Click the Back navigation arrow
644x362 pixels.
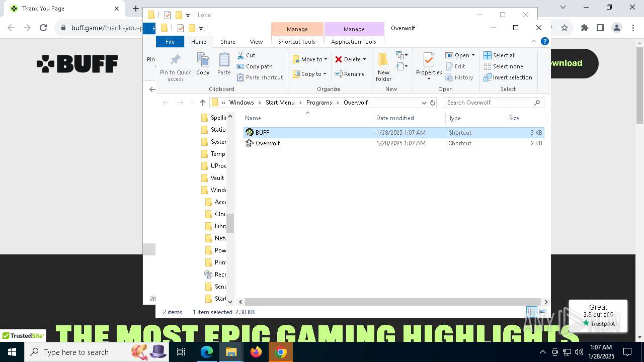click(166, 103)
